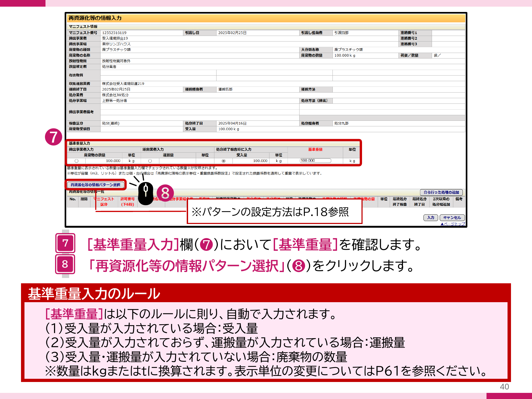
Task: Click the No. column header in 再資源化等の情報一覧
Action: coord(73,199)
